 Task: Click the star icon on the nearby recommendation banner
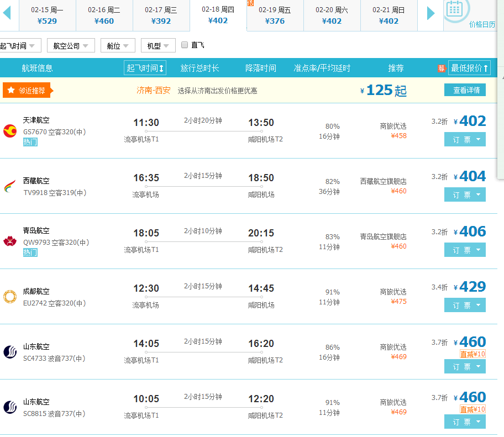10,89
